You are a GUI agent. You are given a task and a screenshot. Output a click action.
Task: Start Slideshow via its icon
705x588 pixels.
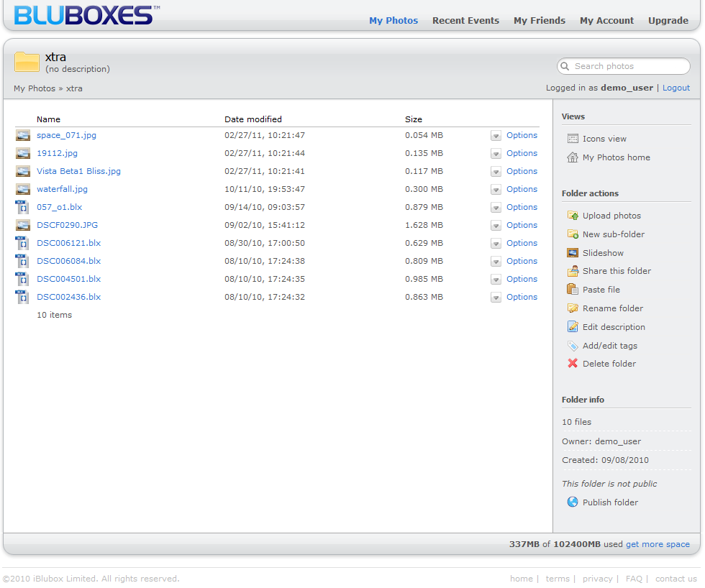click(573, 253)
